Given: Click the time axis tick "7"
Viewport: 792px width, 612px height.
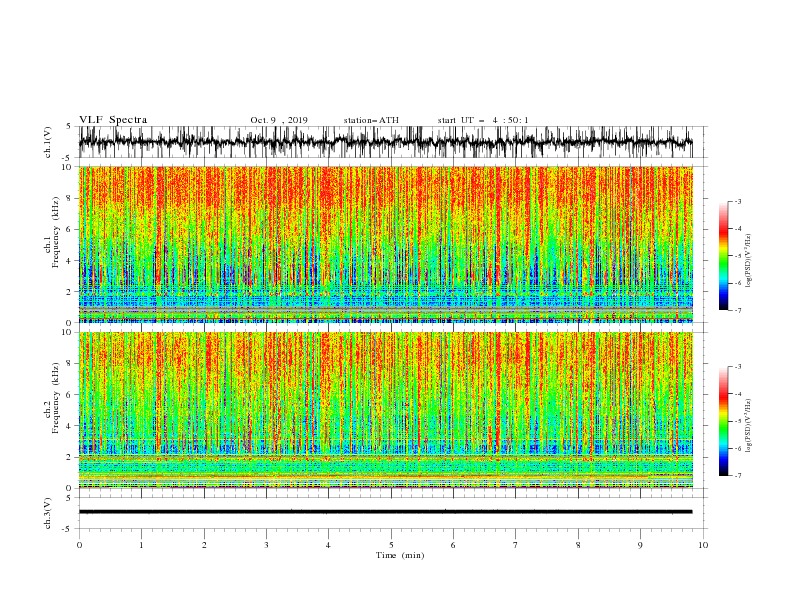Looking at the screenshot, I should 516,545.
